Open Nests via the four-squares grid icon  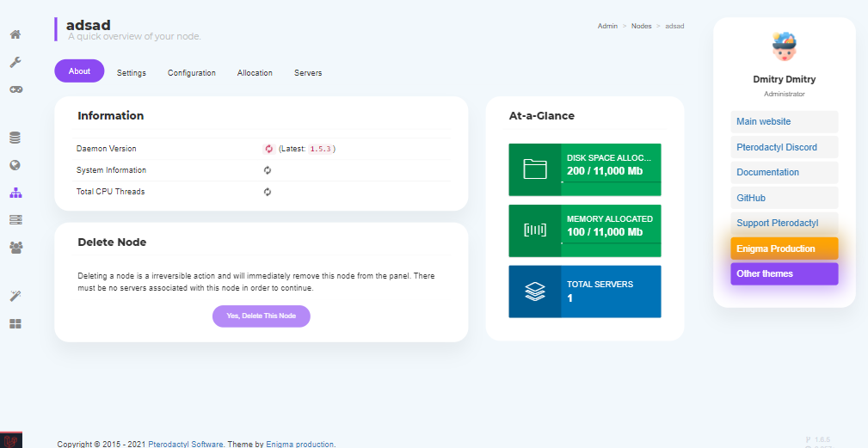15,323
